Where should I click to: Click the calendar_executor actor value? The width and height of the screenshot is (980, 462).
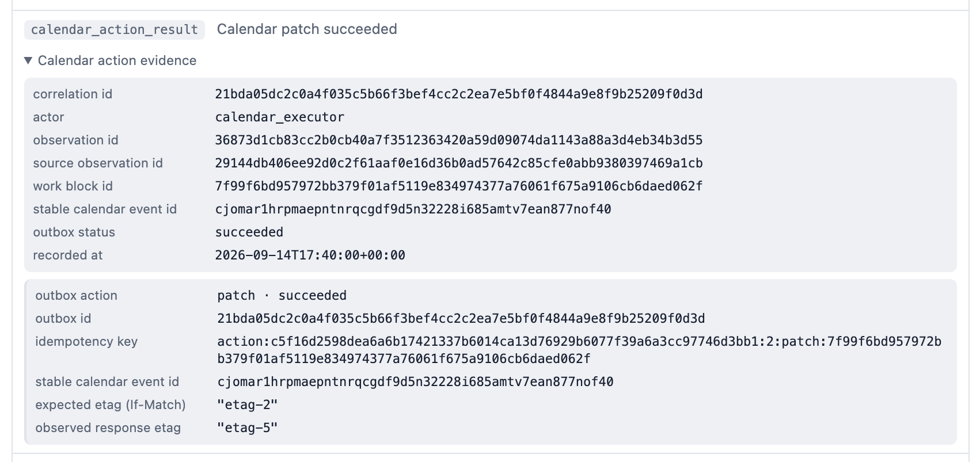coord(280,117)
